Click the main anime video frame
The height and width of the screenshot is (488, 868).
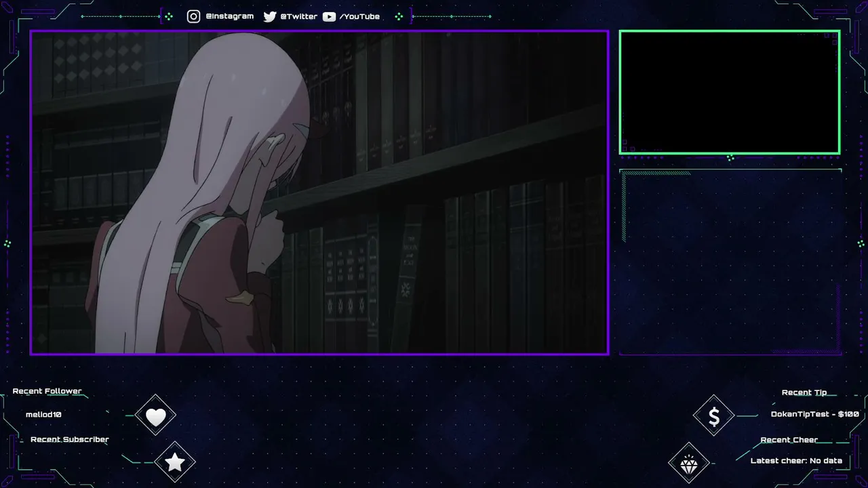tap(319, 192)
